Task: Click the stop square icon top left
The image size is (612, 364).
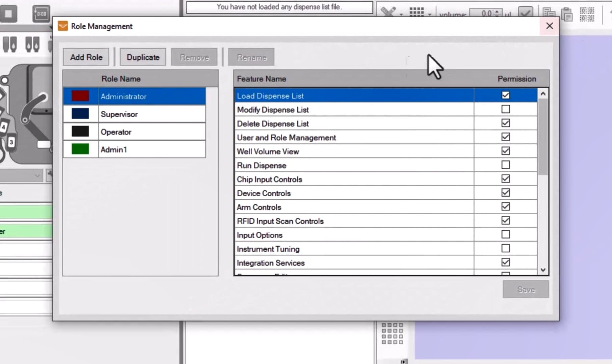Action: pyautogui.click(x=9, y=13)
